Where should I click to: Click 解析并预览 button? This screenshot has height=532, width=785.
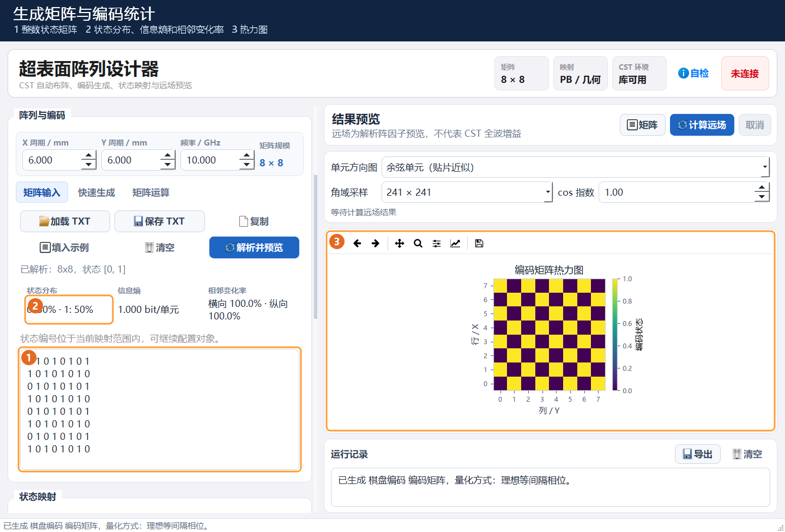(254, 247)
